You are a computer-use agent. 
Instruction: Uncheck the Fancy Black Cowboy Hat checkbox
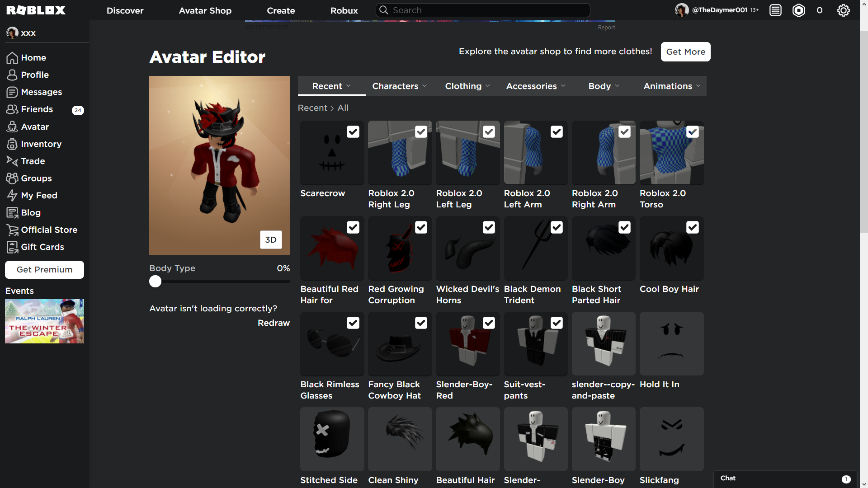pyautogui.click(x=421, y=323)
